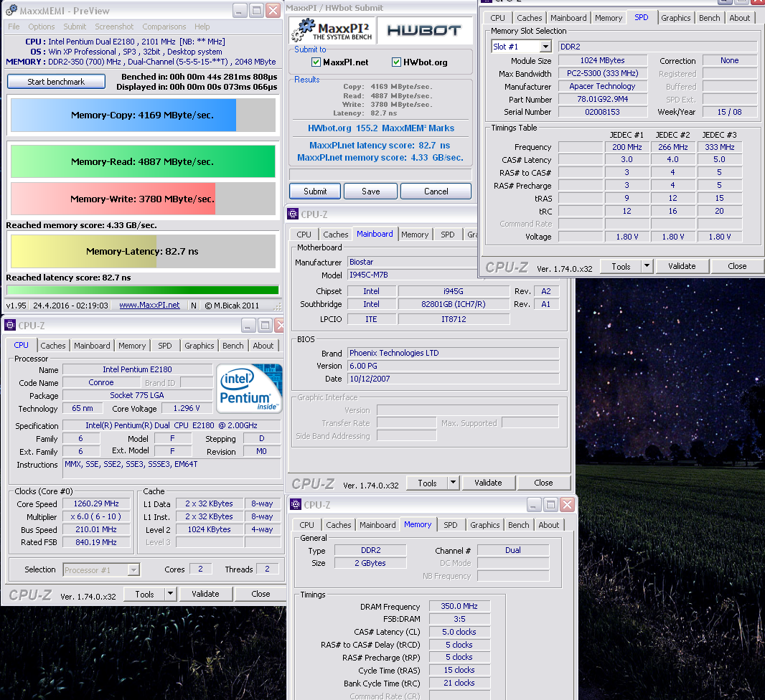Click the MaxxMEM status bar resize grip
765x700 pixels.
click(278, 307)
